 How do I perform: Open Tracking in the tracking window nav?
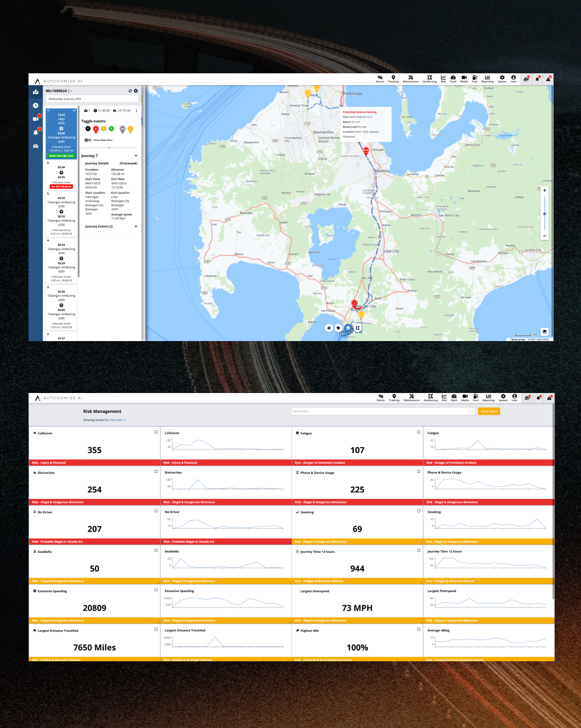coord(393,79)
